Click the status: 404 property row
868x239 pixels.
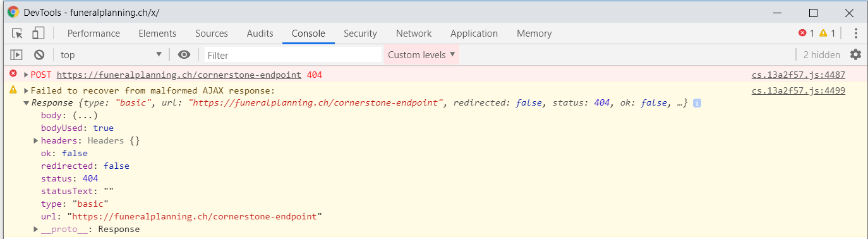click(x=69, y=179)
